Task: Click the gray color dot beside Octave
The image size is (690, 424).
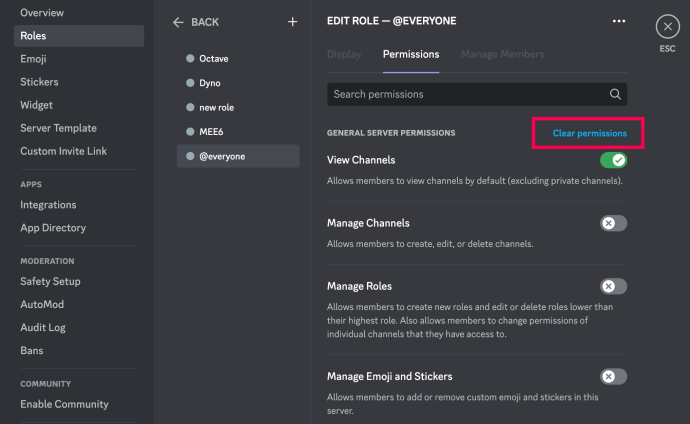Action: click(x=190, y=59)
